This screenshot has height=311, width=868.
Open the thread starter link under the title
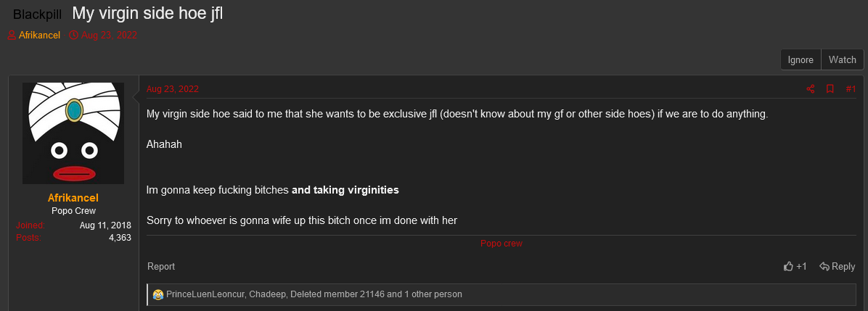pyautogui.click(x=39, y=36)
